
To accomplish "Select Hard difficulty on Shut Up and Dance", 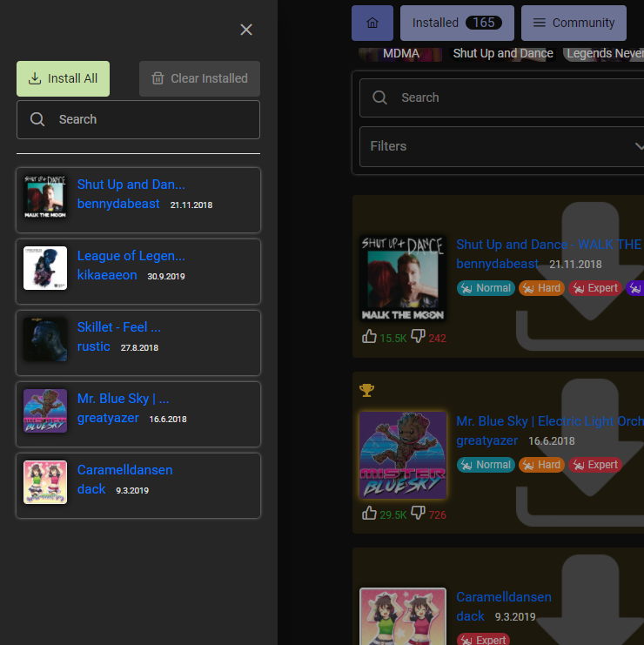I will [x=541, y=288].
